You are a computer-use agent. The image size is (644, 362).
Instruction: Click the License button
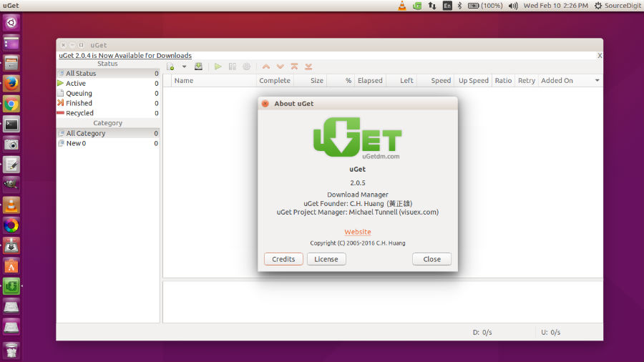pyautogui.click(x=326, y=259)
